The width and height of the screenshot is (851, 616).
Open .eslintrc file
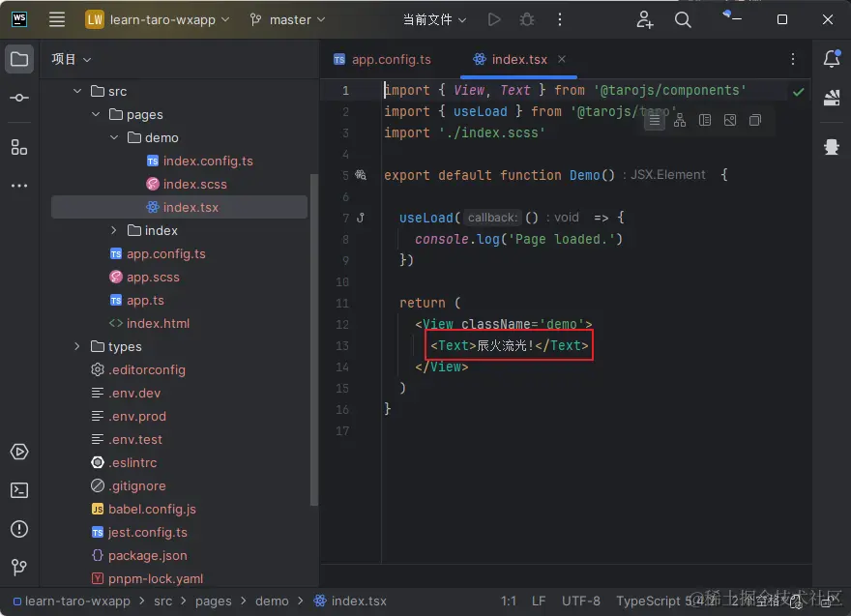tap(124, 462)
